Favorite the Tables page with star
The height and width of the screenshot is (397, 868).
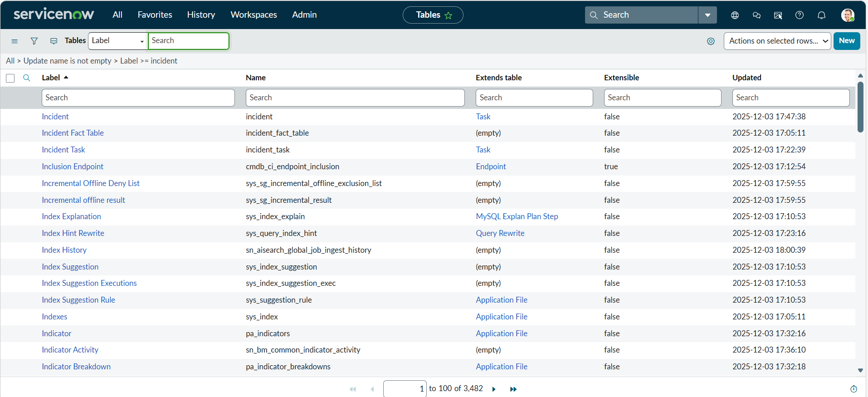[x=449, y=15]
